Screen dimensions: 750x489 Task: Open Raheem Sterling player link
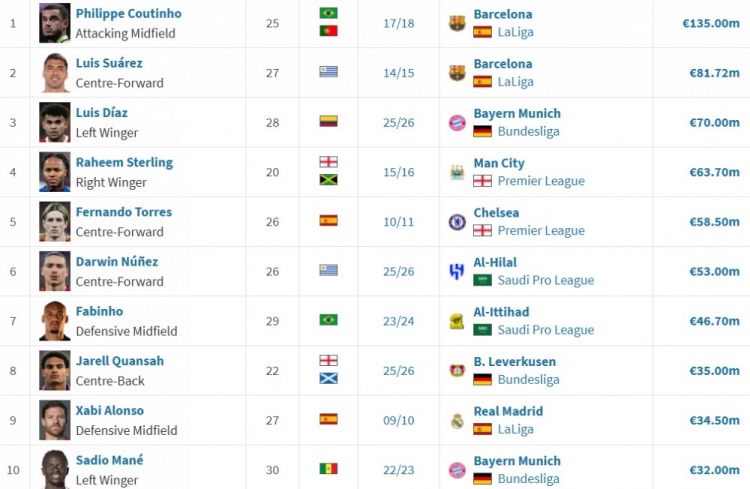click(124, 162)
